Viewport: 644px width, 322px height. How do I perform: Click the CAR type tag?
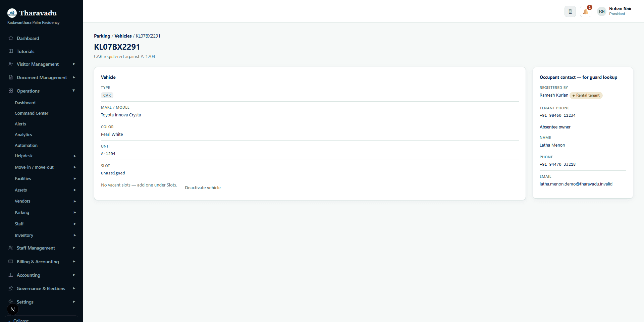[107, 95]
